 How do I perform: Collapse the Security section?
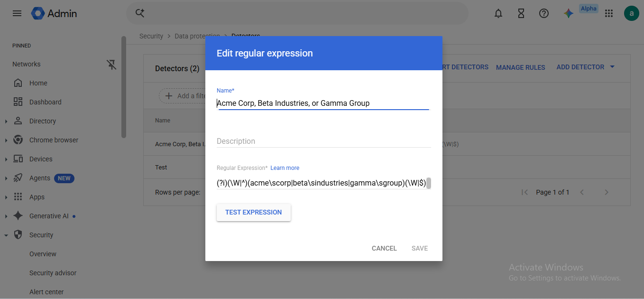click(x=6, y=235)
